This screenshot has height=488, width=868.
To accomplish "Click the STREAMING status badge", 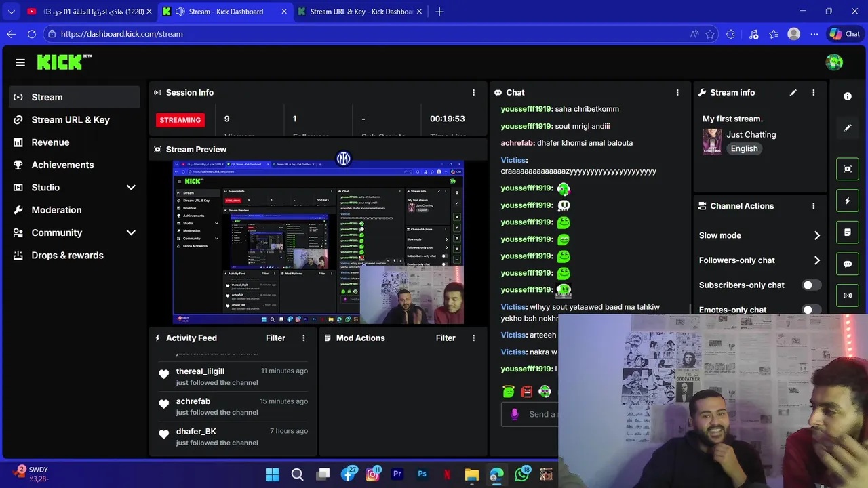I will click(180, 120).
